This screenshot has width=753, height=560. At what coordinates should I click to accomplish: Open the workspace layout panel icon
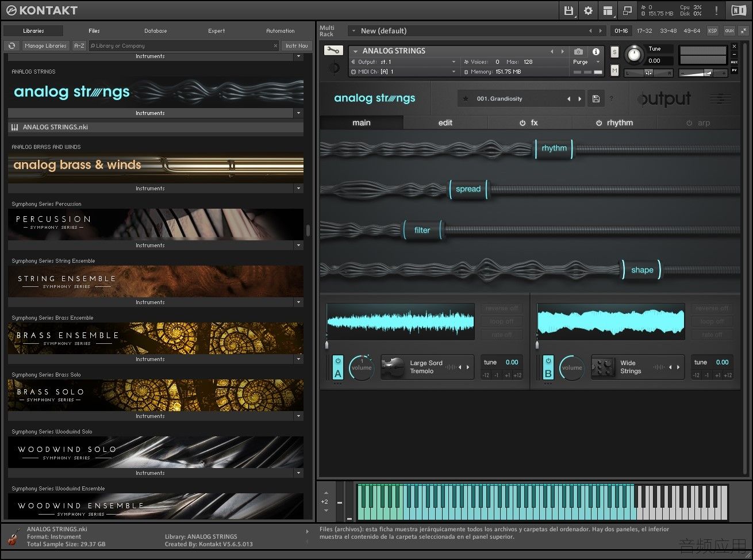[608, 10]
